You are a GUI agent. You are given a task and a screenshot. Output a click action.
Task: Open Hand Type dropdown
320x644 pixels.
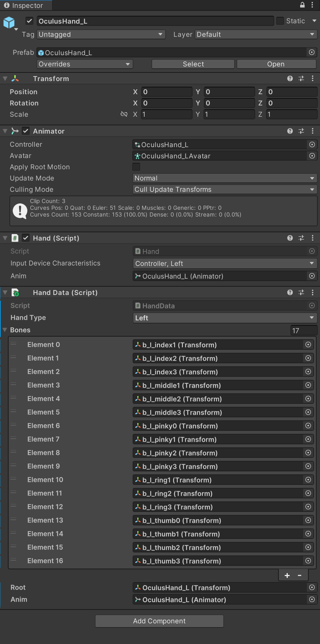point(225,318)
